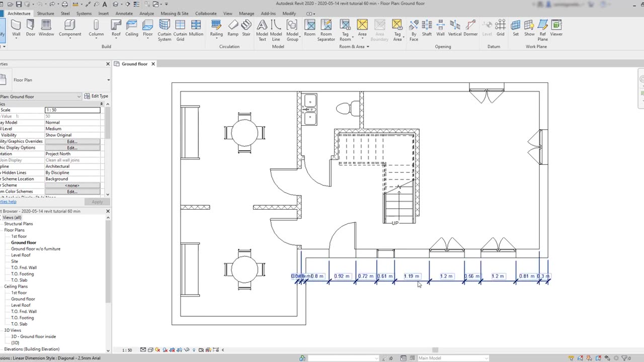
Task: Close the Properties palette
Action: 108,64
